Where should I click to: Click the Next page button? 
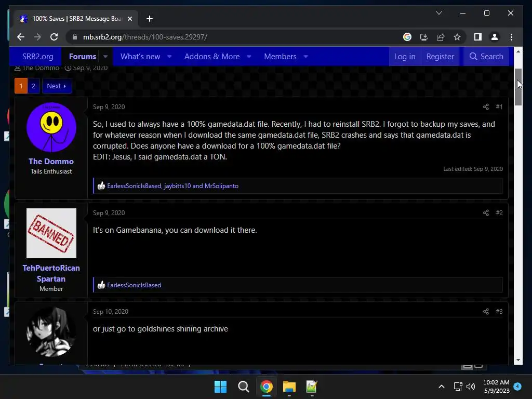click(57, 86)
